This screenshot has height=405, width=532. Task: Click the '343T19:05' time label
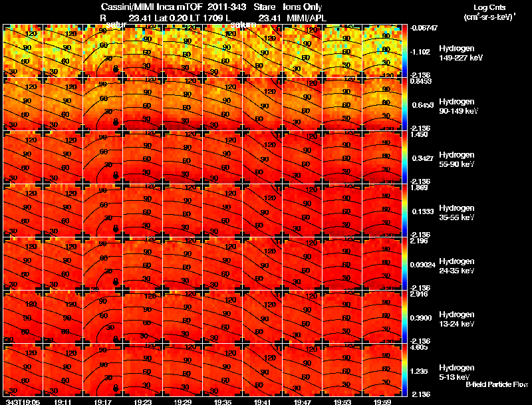pyautogui.click(x=23, y=402)
